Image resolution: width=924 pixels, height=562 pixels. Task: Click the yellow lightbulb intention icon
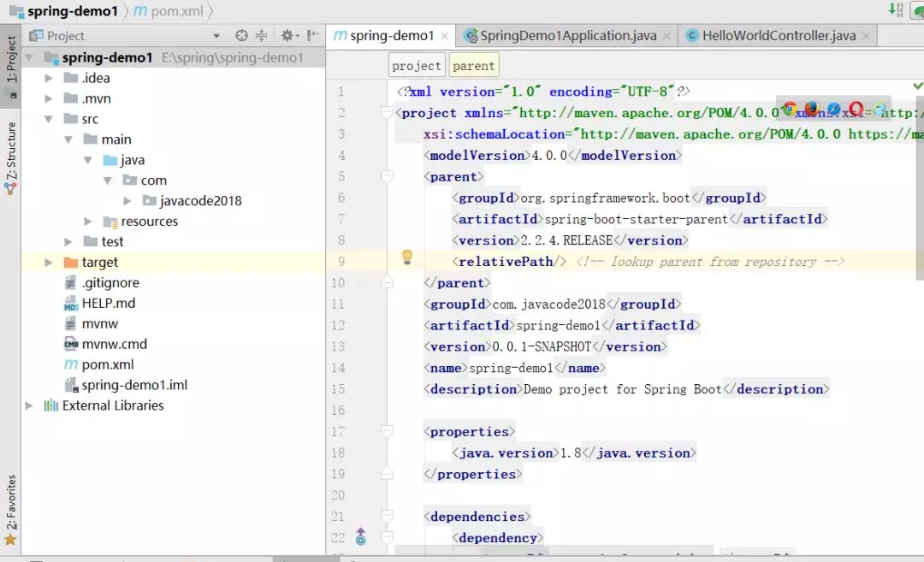[x=407, y=257]
